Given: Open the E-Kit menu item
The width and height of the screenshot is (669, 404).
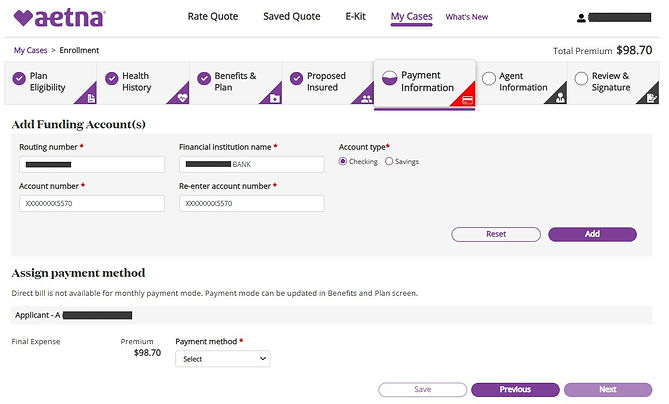Looking at the screenshot, I should tap(355, 17).
